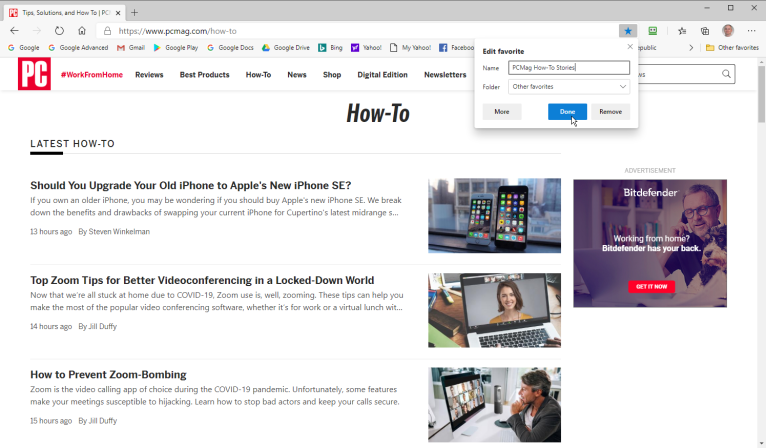Open the News menu item
This screenshot has width=766, height=448.
click(x=297, y=75)
